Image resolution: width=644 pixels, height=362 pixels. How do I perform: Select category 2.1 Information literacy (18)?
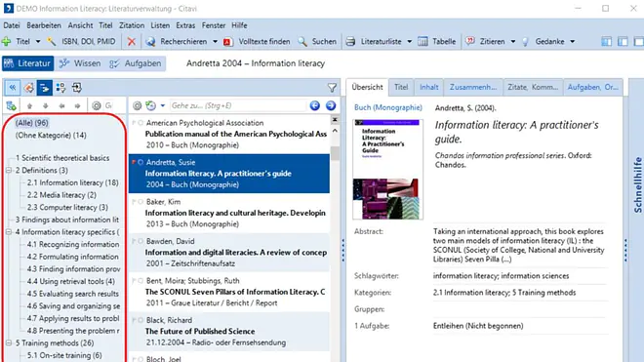(x=73, y=182)
